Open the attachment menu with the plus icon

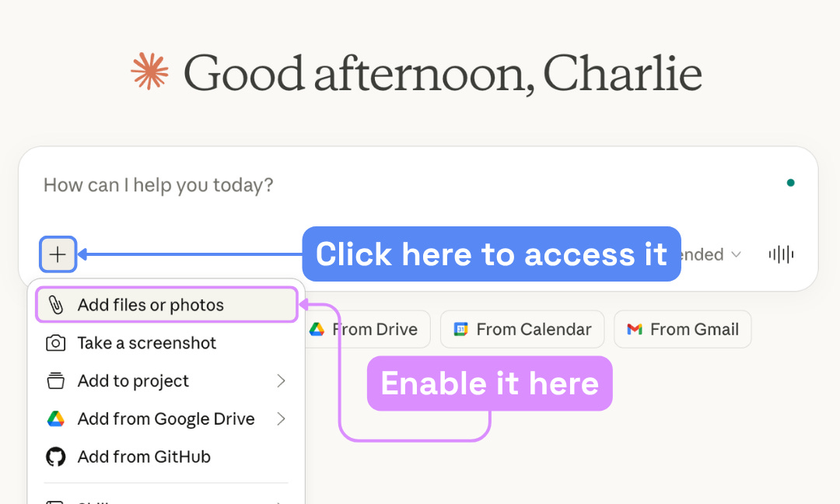(58, 254)
